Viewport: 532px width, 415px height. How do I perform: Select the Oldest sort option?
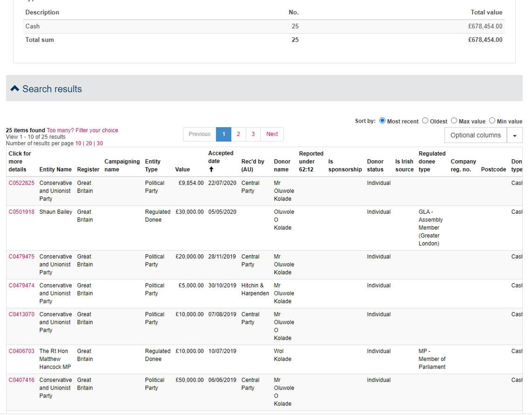pos(425,121)
